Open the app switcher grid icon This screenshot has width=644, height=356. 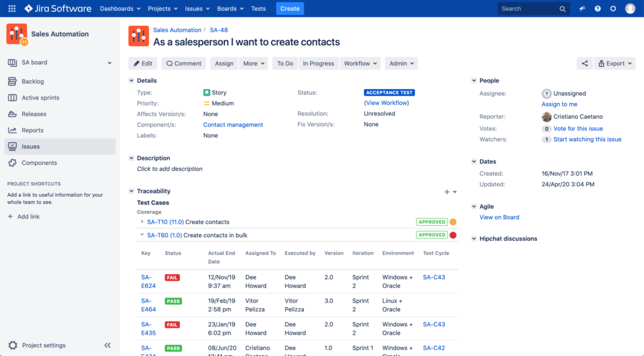click(12, 9)
